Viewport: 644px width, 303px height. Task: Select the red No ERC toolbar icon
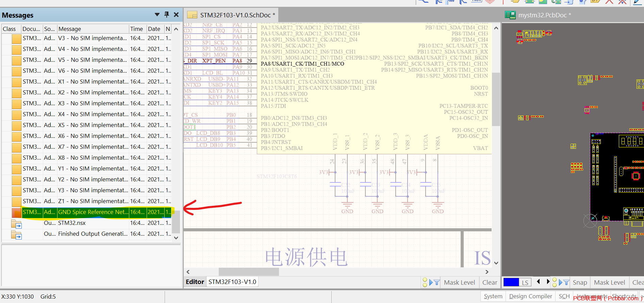[609, 2]
